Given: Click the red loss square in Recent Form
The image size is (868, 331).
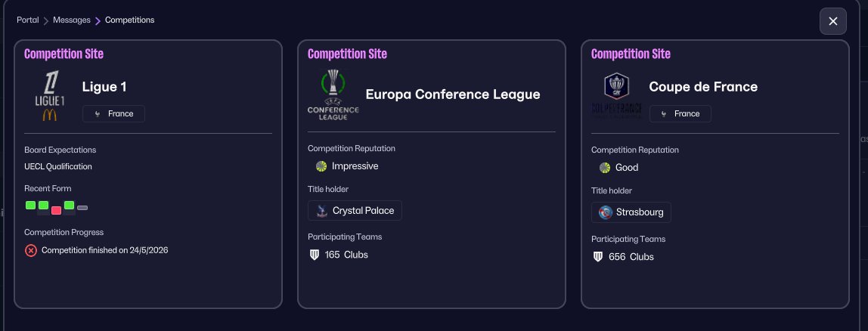Looking at the screenshot, I should coord(56,209).
